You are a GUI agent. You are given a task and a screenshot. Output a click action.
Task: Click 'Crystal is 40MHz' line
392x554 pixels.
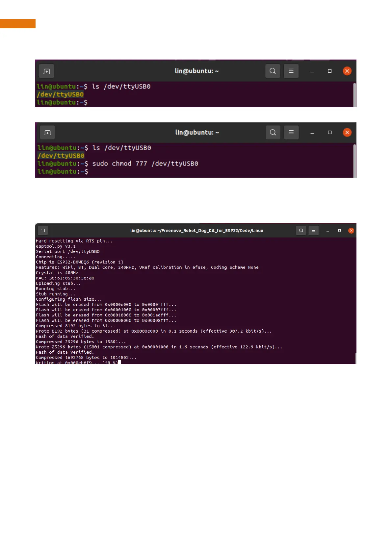point(57,273)
